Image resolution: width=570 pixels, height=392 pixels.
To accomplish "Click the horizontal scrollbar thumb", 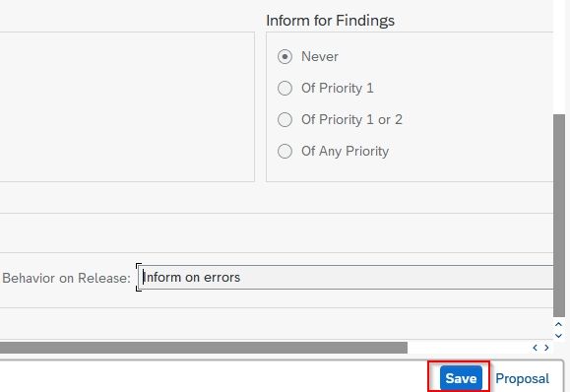I will pos(204,348).
